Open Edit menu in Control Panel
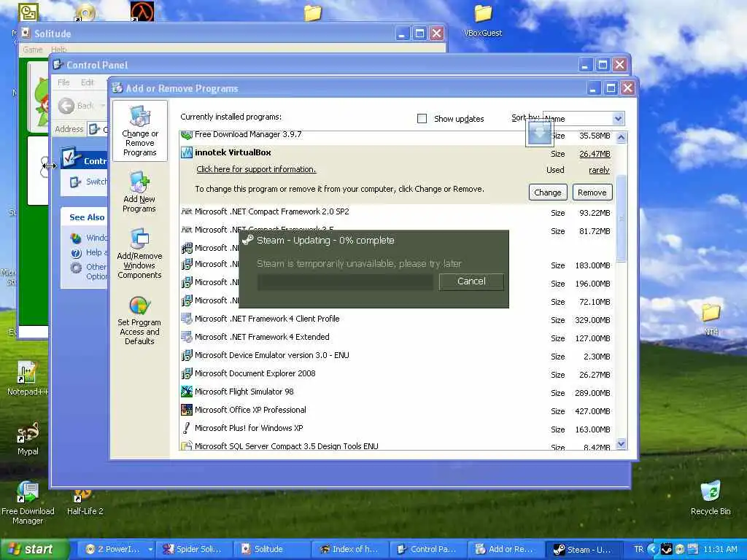This screenshot has height=560, width=747. point(88,82)
